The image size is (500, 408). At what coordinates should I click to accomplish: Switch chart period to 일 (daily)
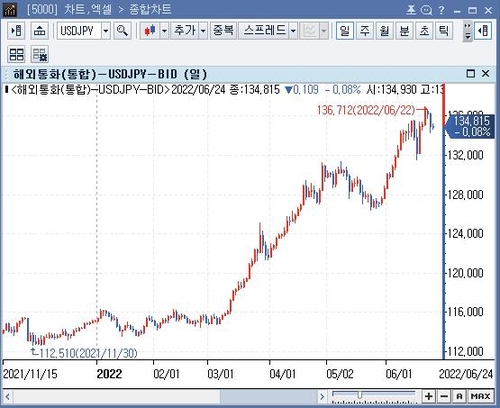coord(345,31)
